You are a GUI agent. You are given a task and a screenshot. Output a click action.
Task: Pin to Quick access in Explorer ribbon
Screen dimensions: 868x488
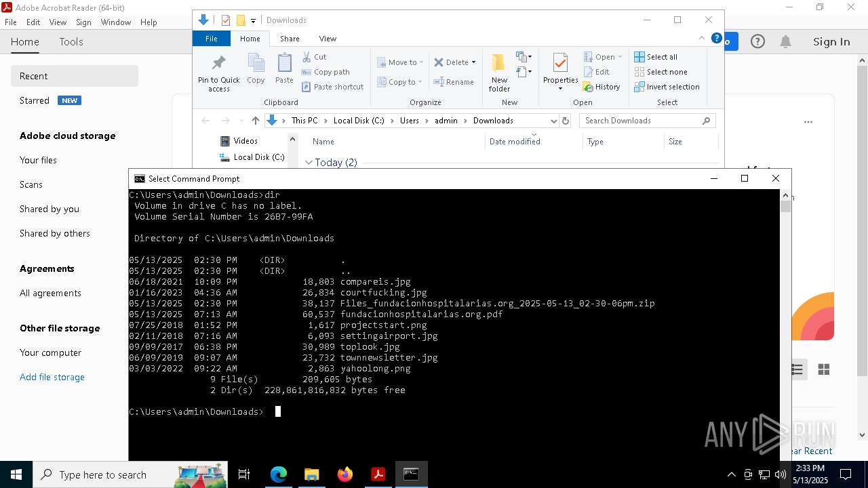[x=218, y=73]
